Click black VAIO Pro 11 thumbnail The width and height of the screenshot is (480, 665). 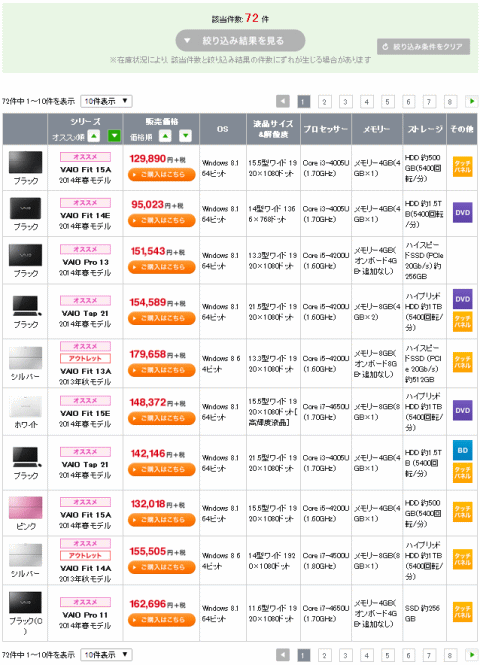[25, 603]
